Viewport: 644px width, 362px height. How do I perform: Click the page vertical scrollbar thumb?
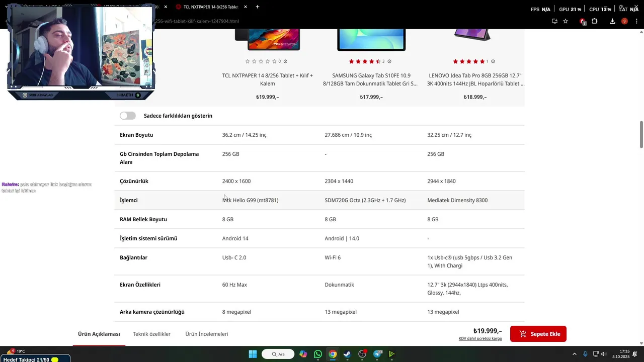(x=641, y=134)
